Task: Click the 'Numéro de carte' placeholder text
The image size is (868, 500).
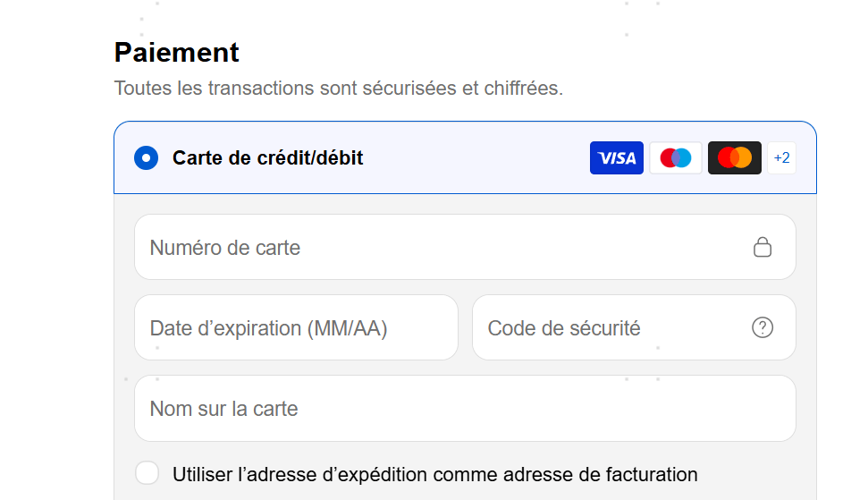Action: [x=224, y=248]
